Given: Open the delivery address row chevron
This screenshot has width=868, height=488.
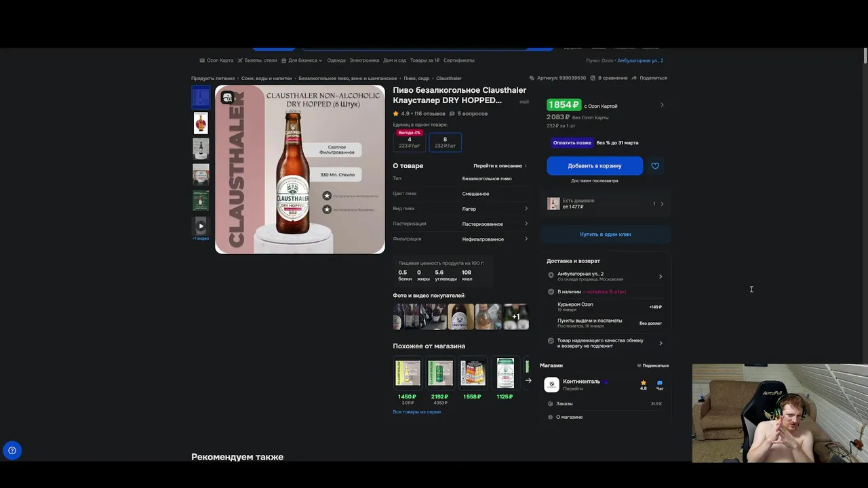Looking at the screenshot, I should click(660, 277).
